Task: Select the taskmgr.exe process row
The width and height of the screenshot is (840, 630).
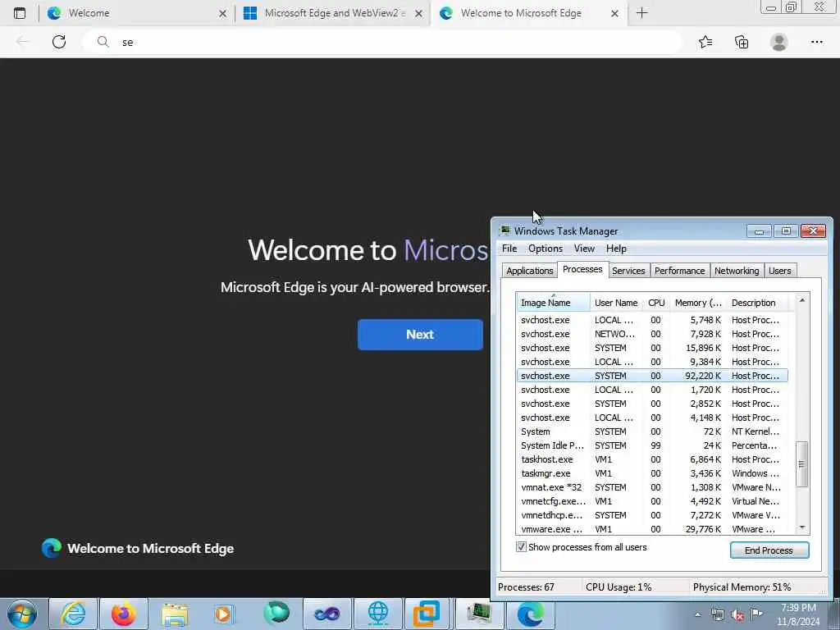Action: pos(652,473)
